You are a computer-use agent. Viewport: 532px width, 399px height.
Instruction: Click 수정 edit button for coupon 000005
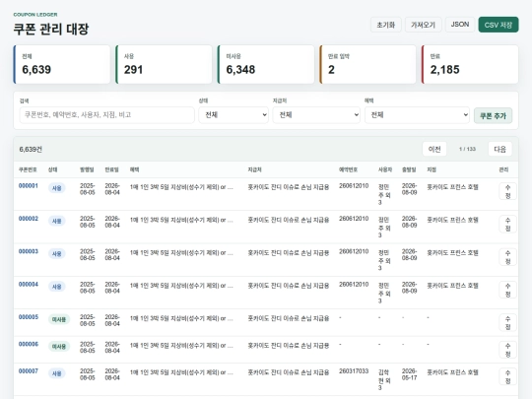tap(507, 323)
